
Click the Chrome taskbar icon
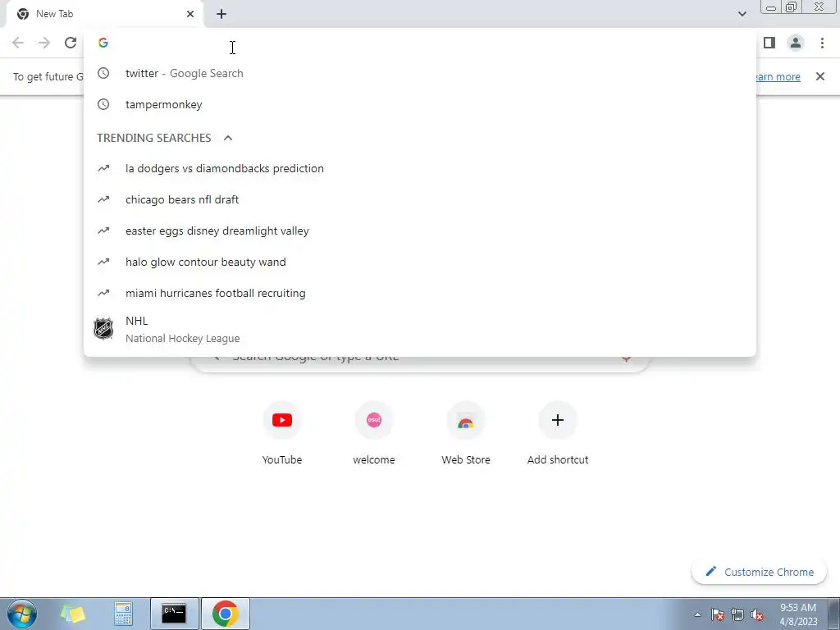225,614
